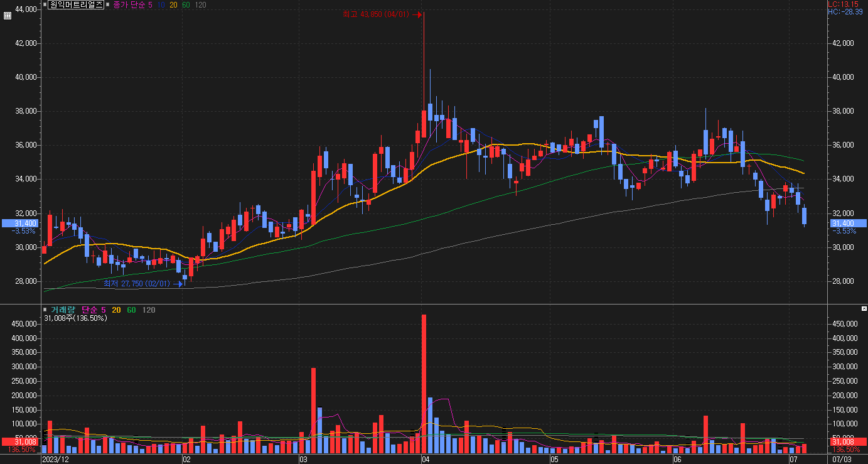
Task: Select the price MA 120 legend number
Action: 201,4
